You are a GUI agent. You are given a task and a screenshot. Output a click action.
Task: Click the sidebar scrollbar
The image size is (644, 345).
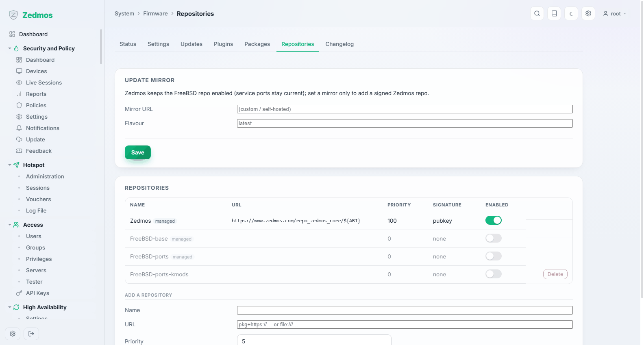coord(101,47)
